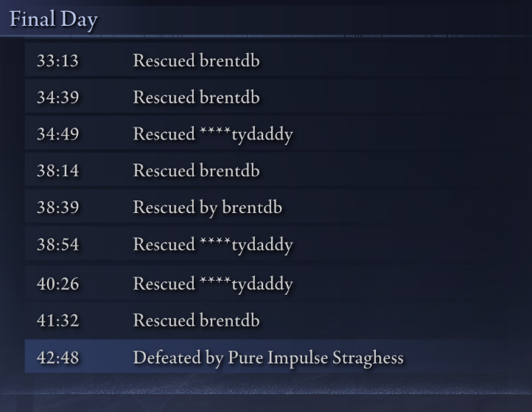The width and height of the screenshot is (532, 412).
Task: Click the 41:32 timestamp
Action: tap(57, 321)
